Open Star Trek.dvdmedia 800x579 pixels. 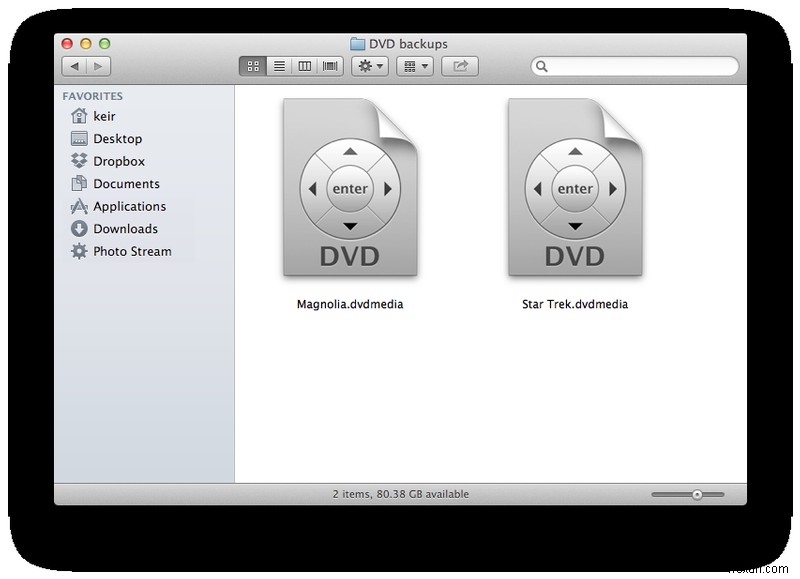pos(574,192)
